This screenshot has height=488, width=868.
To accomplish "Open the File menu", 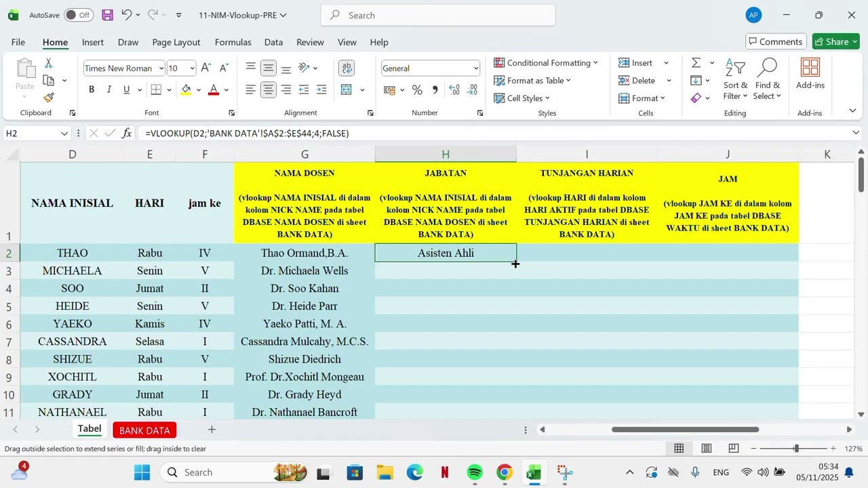I will click(18, 42).
